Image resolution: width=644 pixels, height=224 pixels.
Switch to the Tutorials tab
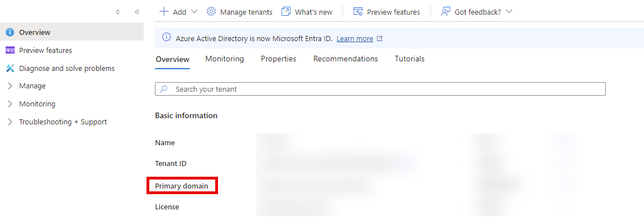point(410,59)
